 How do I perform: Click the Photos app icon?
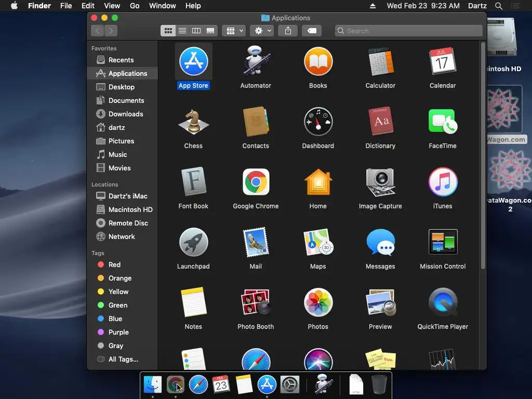tap(318, 302)
